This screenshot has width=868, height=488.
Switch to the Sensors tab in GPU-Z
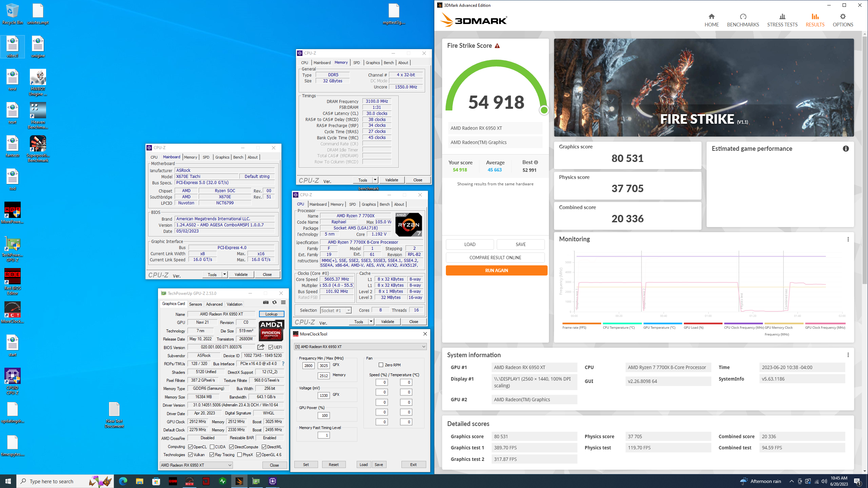point(195,304)
